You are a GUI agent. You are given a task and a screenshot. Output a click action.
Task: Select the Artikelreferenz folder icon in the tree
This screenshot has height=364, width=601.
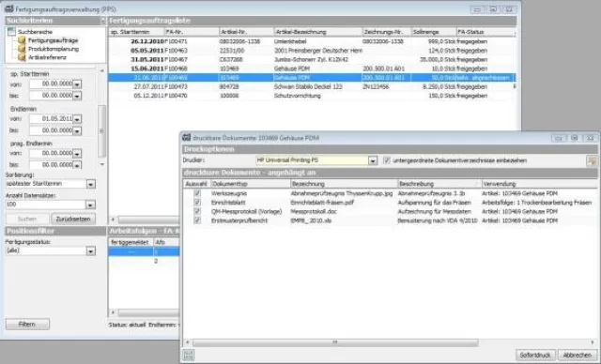[x=22, y=57]
